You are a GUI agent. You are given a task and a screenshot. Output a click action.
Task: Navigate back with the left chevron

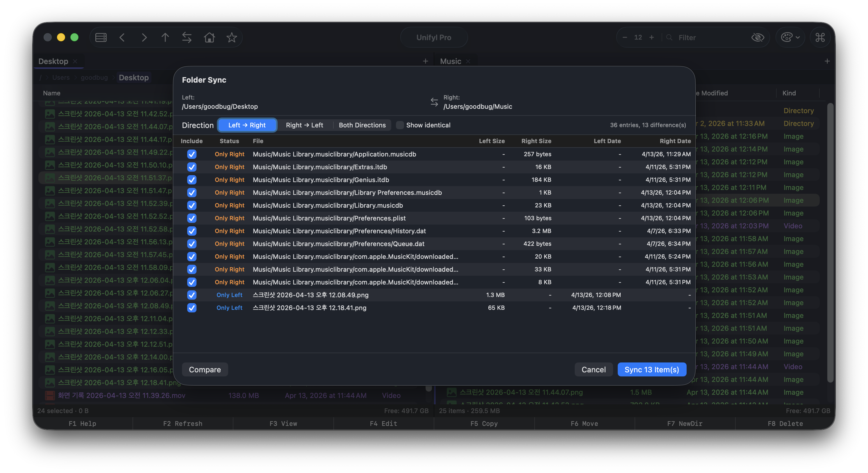pyautogui.click(x=122, y=38)
